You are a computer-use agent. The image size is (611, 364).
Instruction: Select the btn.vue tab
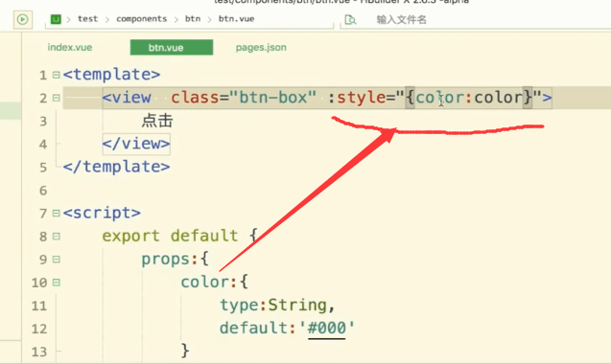click(x=172, y=48)
